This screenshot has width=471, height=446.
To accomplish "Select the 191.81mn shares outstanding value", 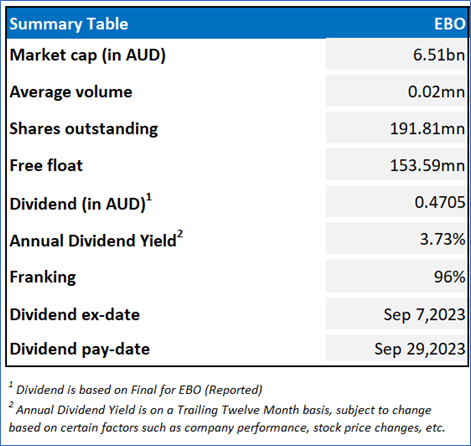I will 427,129.
